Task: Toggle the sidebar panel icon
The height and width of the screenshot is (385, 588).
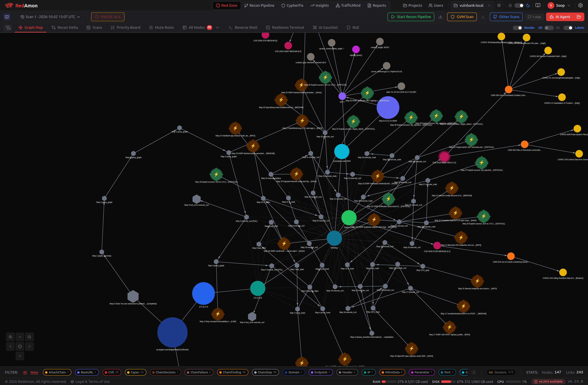Action: 7,17
